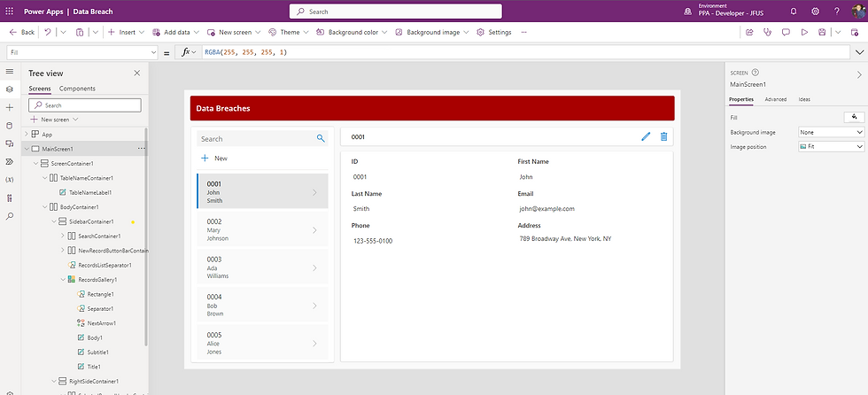Click the Back button
This screenshot has width=868, height=395.
click(x=22, y=32)
